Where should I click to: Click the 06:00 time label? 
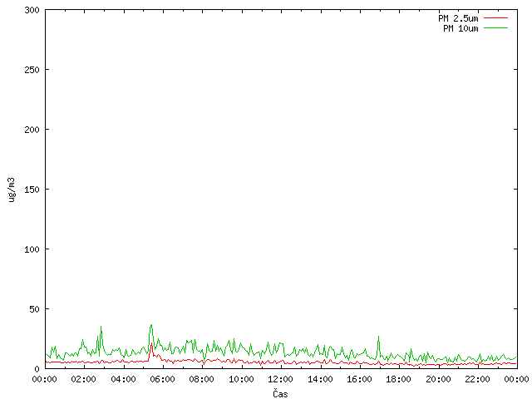point(163,379)
